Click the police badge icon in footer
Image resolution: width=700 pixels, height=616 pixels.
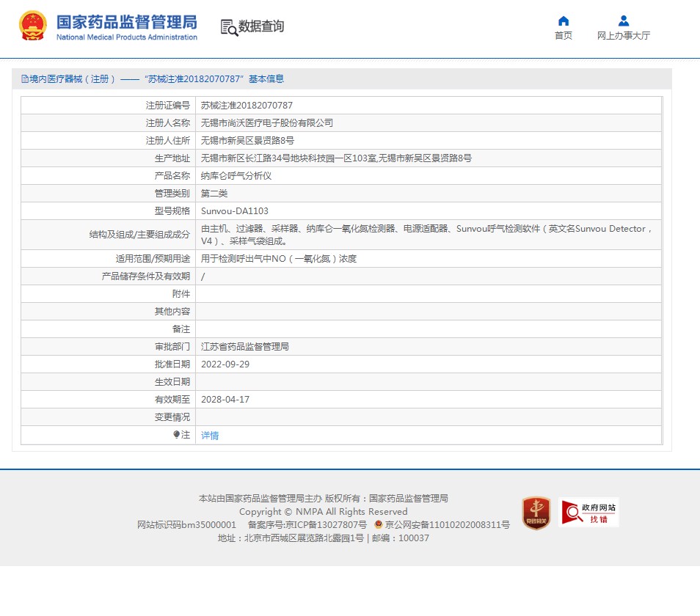click(x=379, y=525)
